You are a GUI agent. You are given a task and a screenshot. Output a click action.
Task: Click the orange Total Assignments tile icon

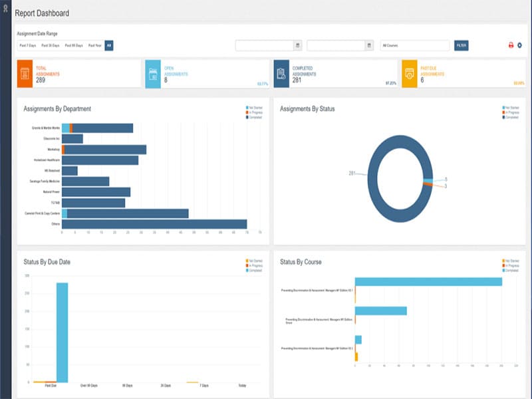25,73
